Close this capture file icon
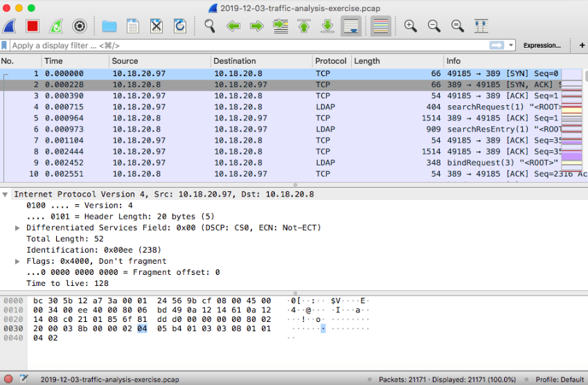The image size is (588, 385). pos(157,26)
